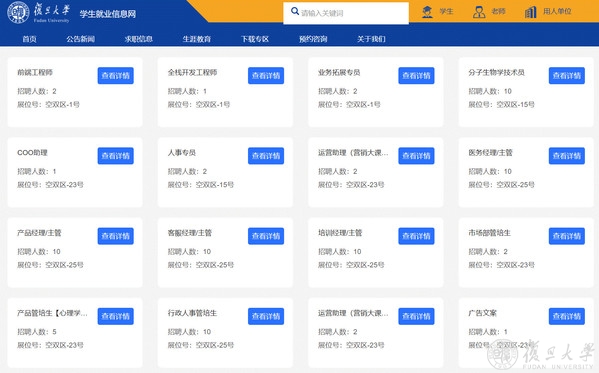599x373 pixels.
Task: Open the 关于我们 menu item
Action: pyautogui.click(x=371, y=39)
